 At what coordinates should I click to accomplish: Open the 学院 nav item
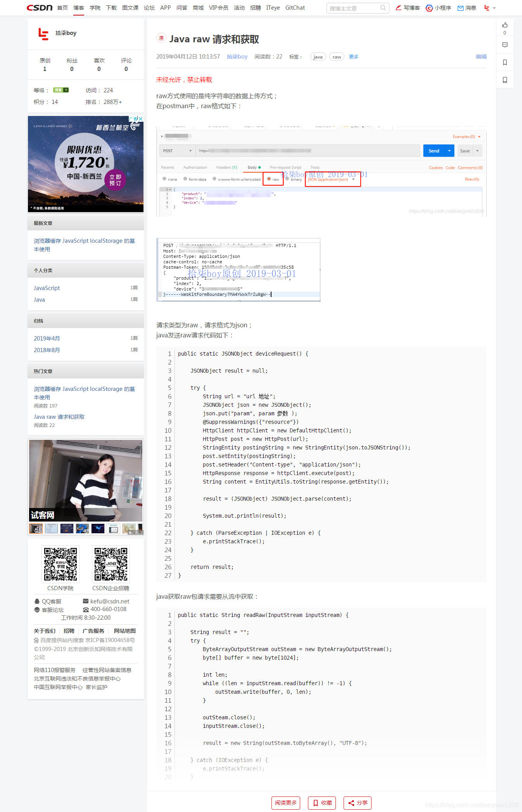(x=95, y=8)
